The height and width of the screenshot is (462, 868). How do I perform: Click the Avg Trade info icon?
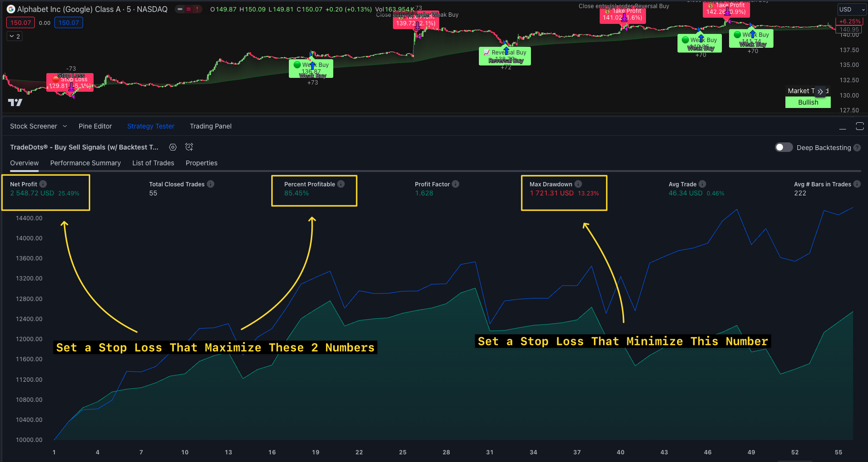702,184
